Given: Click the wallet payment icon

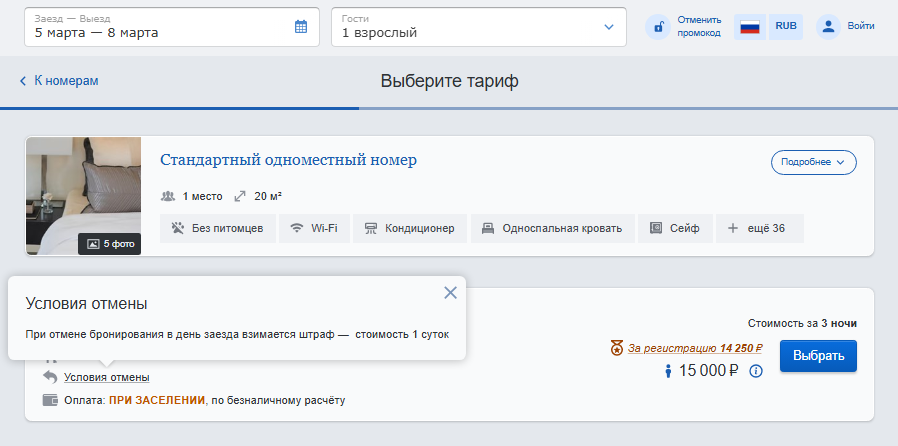Looking at the screenshot, I should tap(50, 400).
